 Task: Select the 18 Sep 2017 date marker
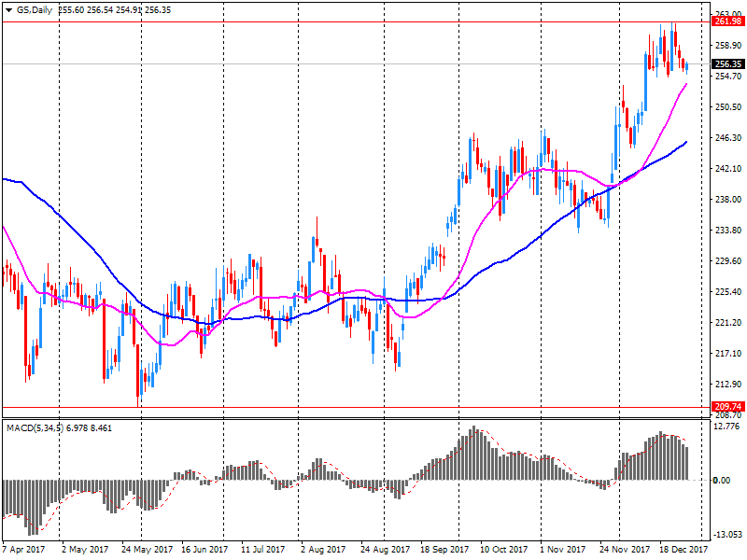444,550
